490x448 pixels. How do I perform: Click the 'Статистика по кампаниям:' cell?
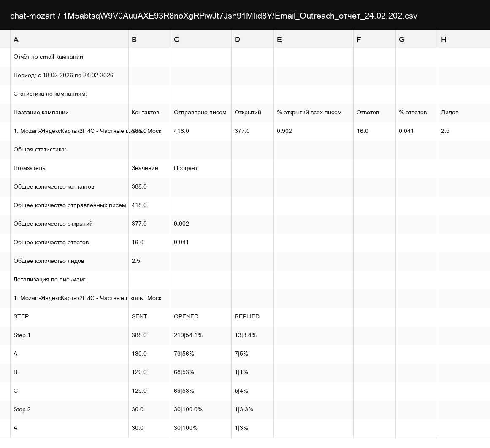tap(69, 94)
